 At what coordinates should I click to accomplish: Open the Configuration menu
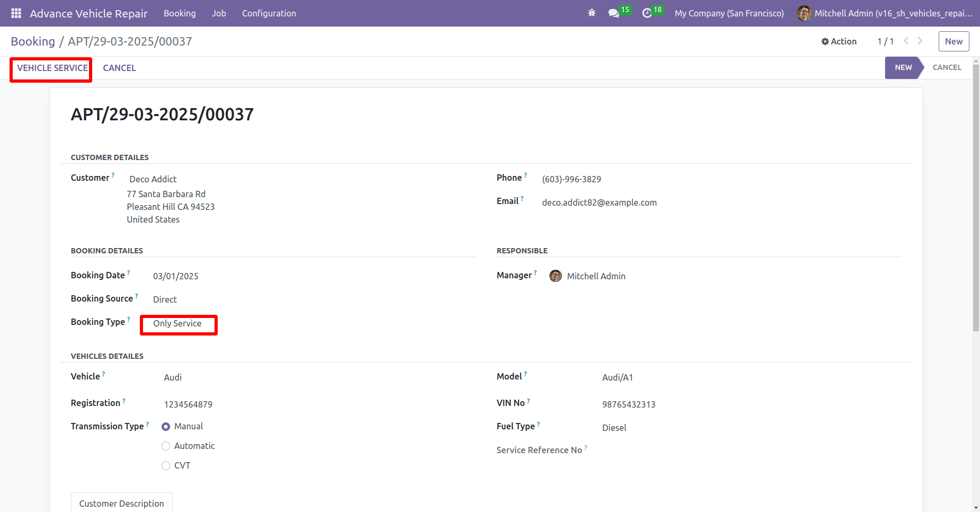[269, 13]
